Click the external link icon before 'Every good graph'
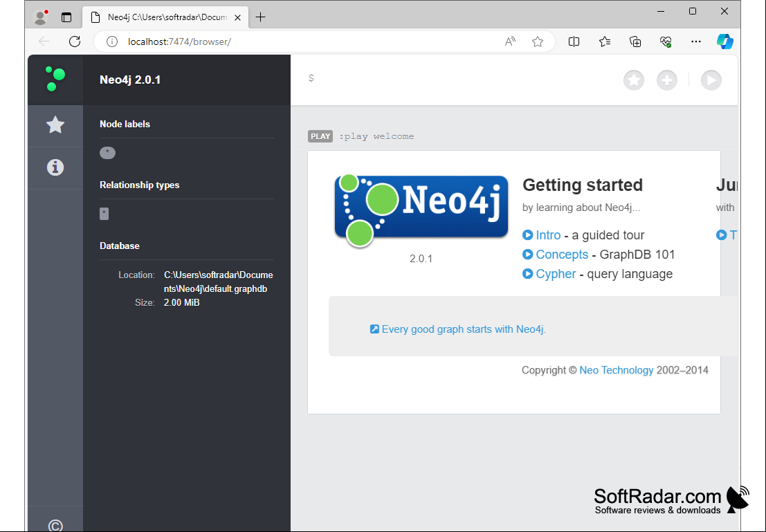The width and height of the screenshot is (766, 532). (x=374, y=329)
